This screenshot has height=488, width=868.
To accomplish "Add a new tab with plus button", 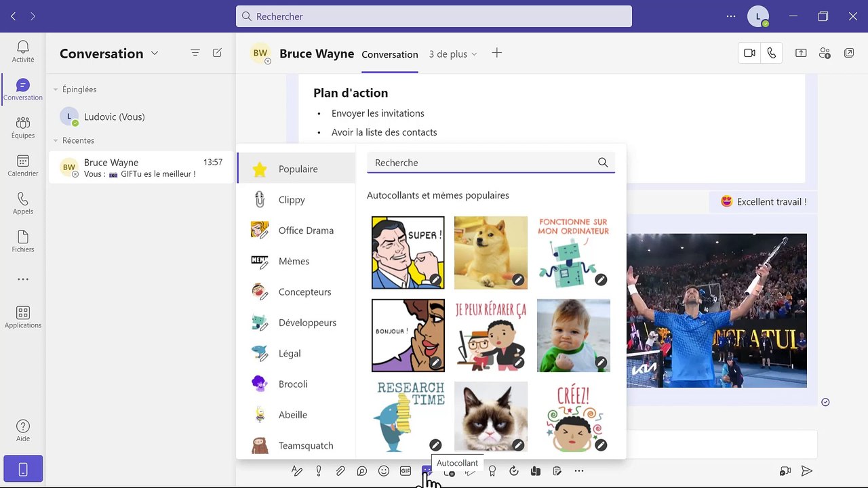I will tap(496, 53).
